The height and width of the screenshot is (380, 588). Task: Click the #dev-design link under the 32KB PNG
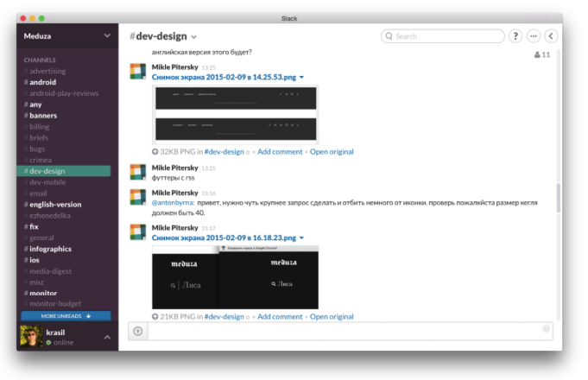point(224,151)
